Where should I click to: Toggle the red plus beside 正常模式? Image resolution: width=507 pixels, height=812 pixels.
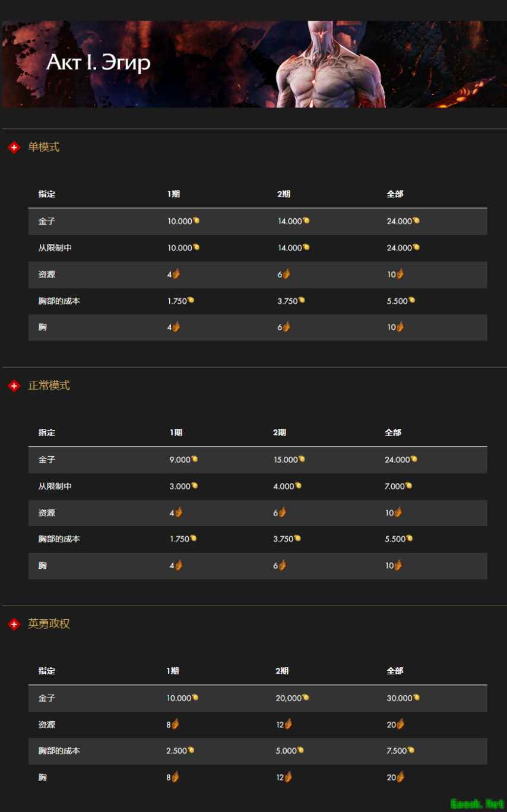14,386
